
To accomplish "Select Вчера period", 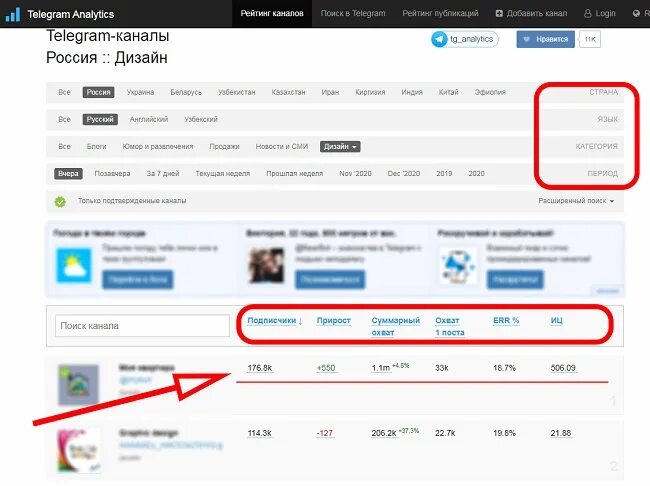I will click(68, 174).
